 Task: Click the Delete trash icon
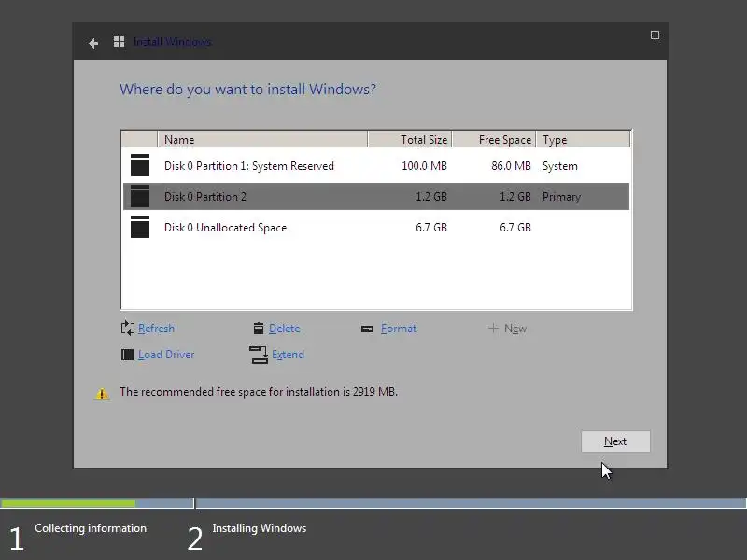tap(259, 329)
